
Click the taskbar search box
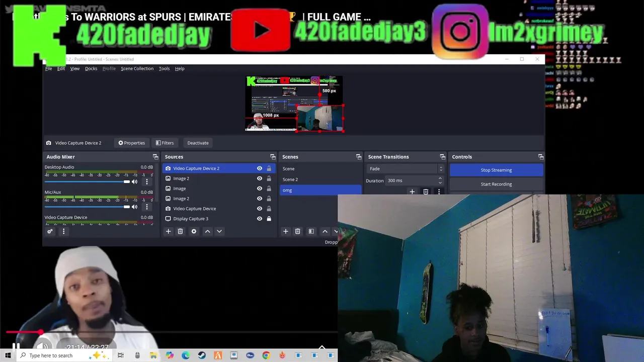(x=63, y=355)
